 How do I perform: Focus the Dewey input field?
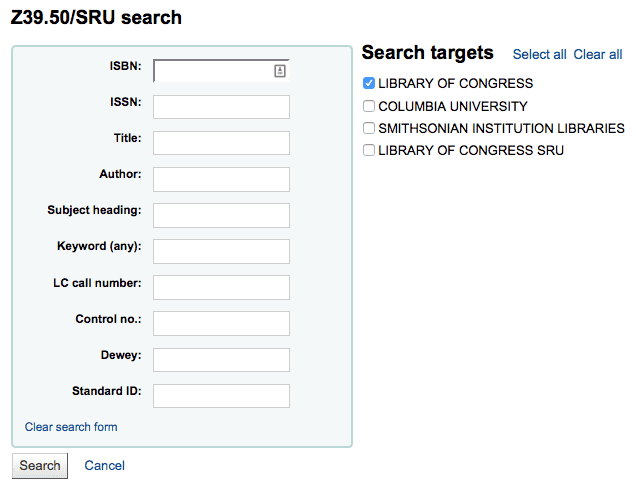coord(221,359)
